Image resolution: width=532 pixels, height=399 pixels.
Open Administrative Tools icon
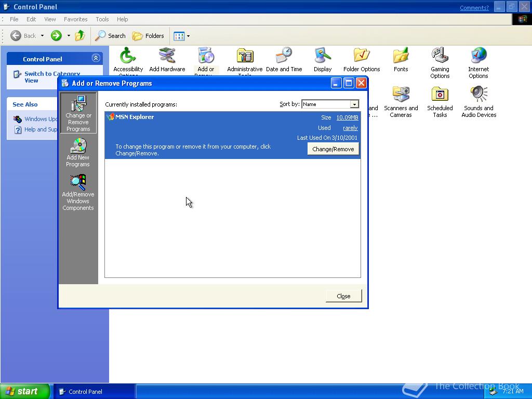(x=245, y=56)
